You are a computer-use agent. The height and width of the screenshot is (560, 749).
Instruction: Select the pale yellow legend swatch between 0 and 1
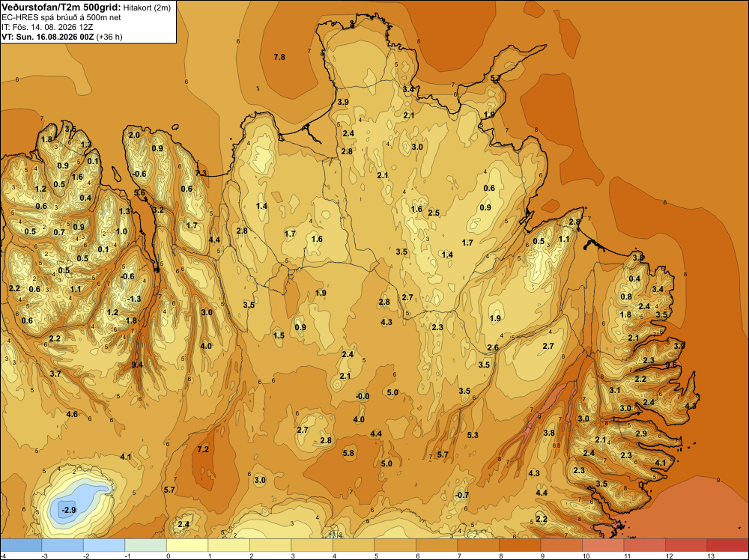click(x=187, y=545)
